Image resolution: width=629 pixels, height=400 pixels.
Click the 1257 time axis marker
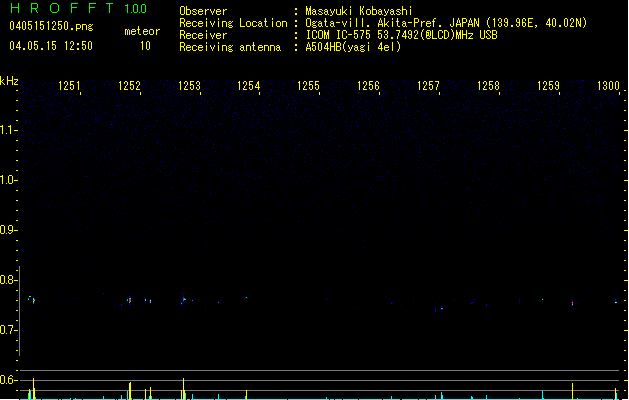point(428,86)
